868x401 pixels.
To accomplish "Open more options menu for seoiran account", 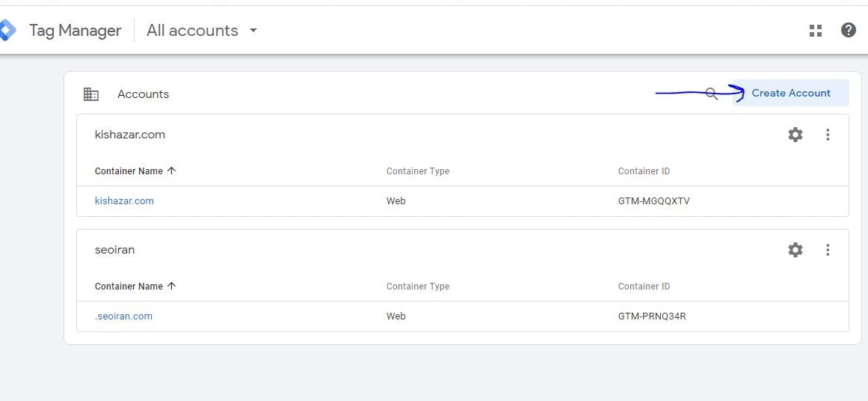I will (x=828, y=250).
